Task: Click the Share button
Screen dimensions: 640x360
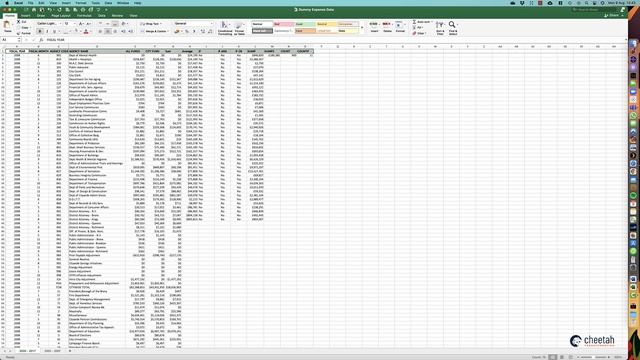Action: pyautogui.click(x=612, y=16)
